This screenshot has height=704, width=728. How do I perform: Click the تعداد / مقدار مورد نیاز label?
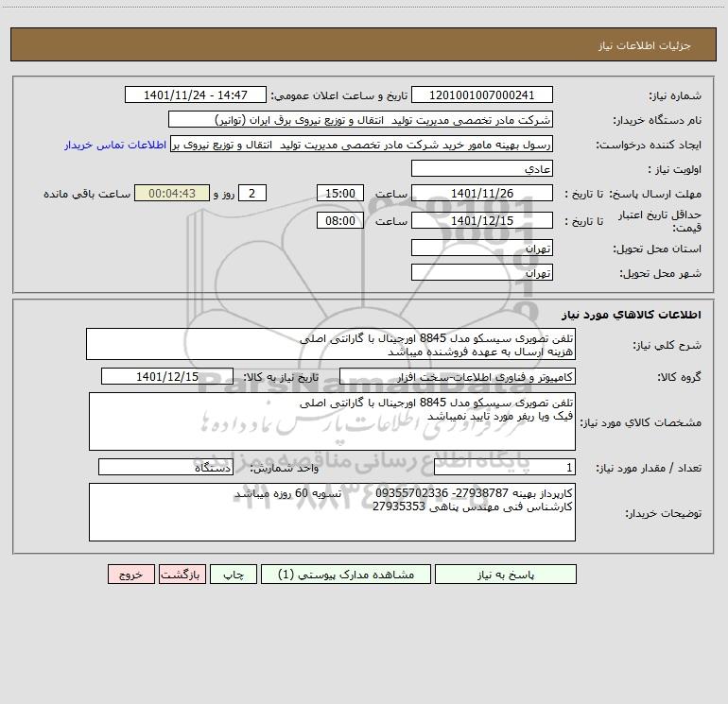649,468
